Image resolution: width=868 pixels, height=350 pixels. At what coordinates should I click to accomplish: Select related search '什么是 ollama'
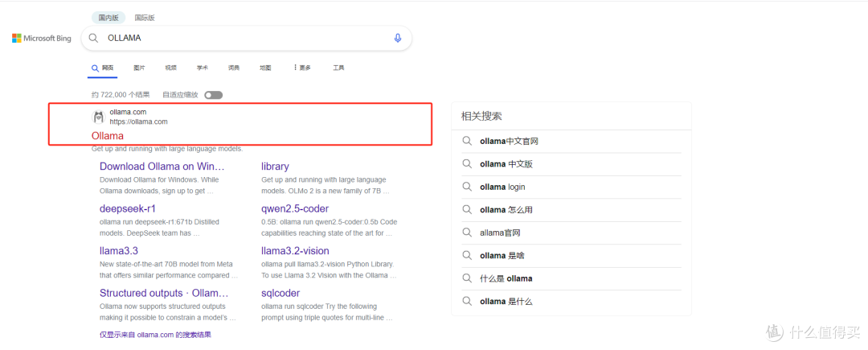pyautogui.click(x=506, y=278)
